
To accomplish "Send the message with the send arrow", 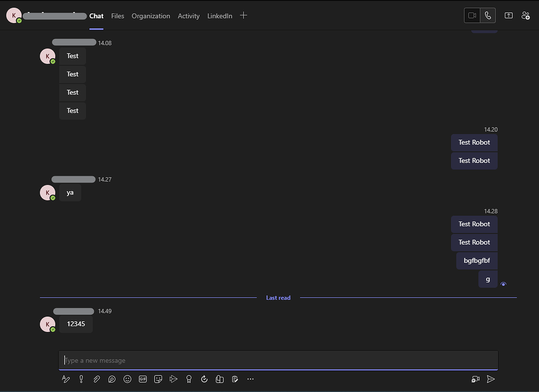I will [491, 378].
